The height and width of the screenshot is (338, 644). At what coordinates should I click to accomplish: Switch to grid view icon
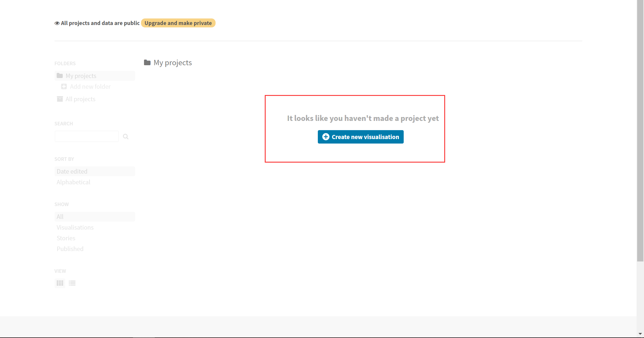point(60,283)
